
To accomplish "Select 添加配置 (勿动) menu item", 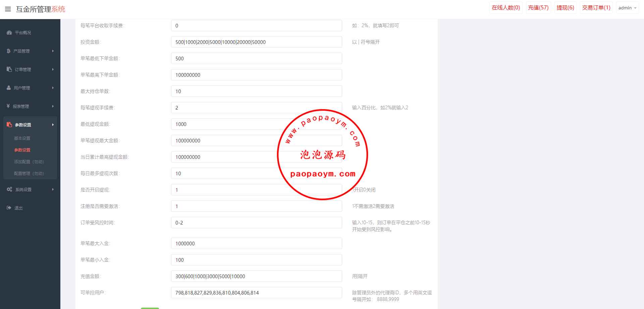I will (29, 162).
